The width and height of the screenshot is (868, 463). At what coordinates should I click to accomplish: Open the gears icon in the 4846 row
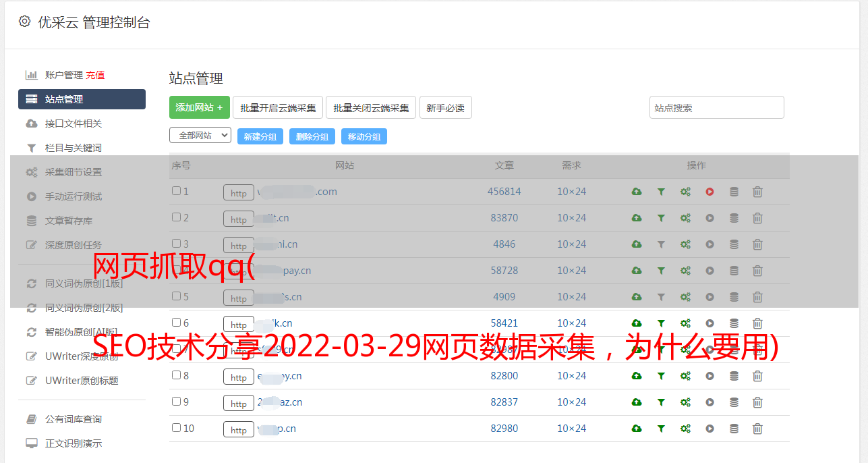click(x=685, y=244)
